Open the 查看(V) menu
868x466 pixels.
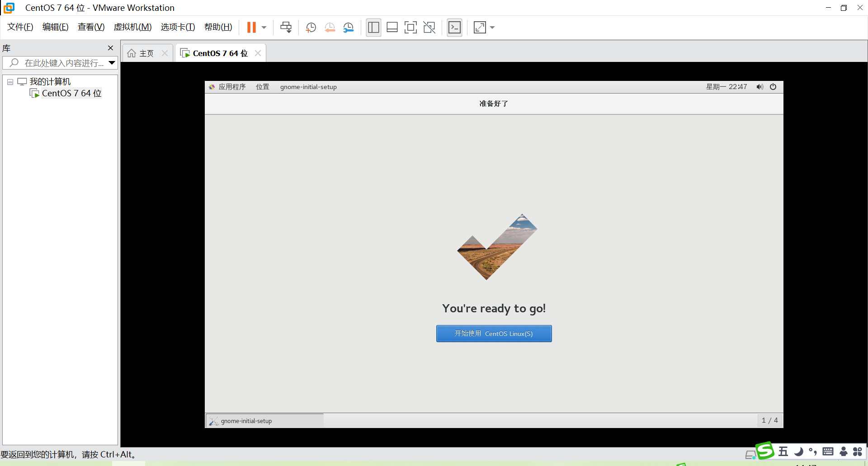[x=91, y=27]
